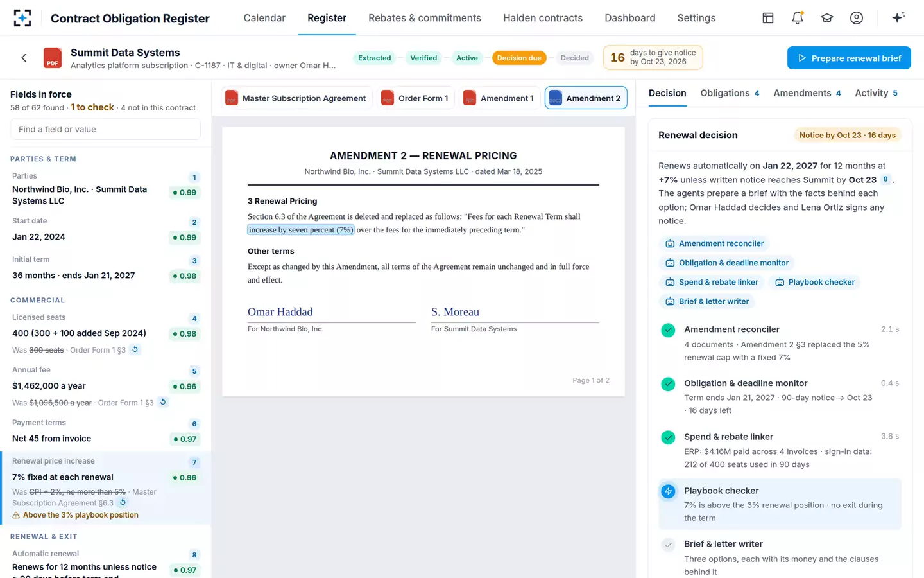
Task: Open the graduation cap learning icon
Action: click(827, 18)
